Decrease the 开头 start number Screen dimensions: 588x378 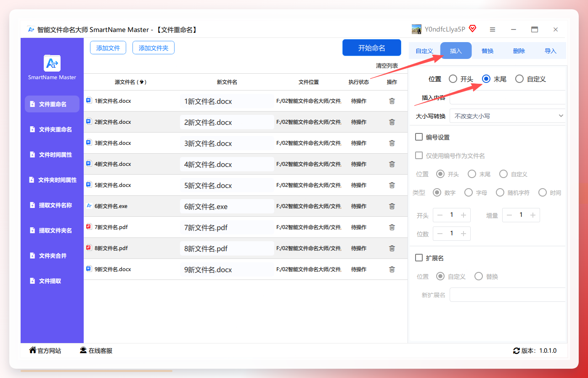click(440, 215)
